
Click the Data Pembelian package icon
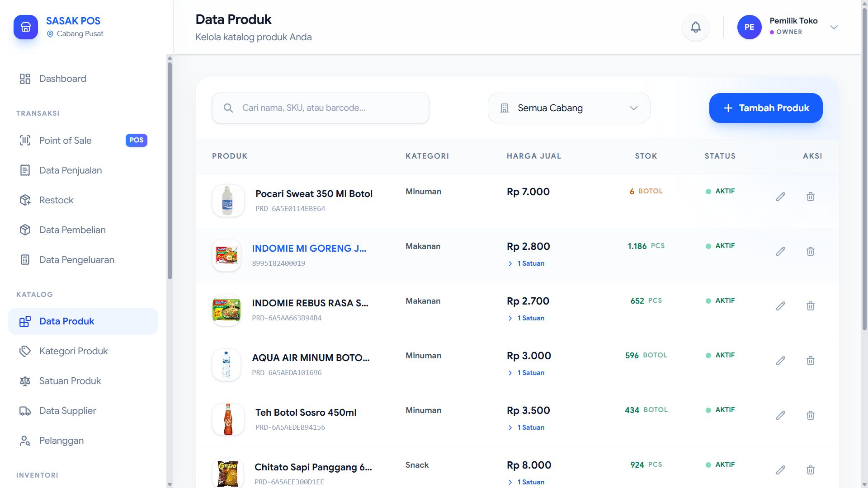click(x=25, y=230)
